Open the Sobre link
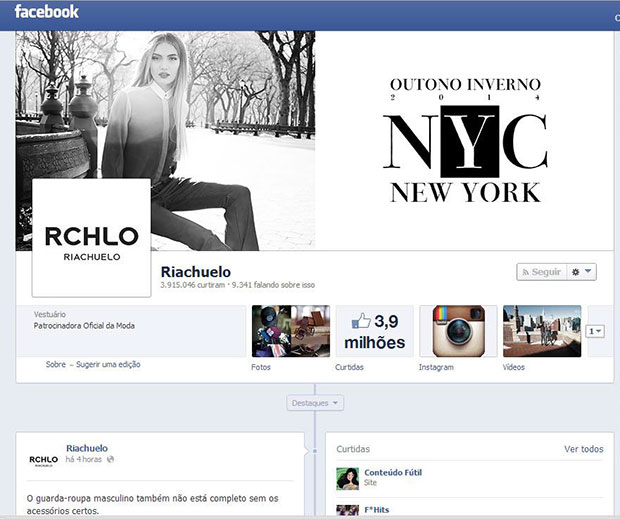This screenshot has height=519, width=620. click(x=56, y=364)
